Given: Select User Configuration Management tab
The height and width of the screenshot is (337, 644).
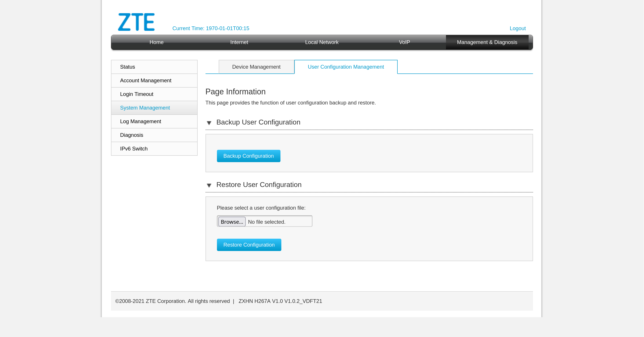Looking at the screenshot, I should coord(346,67).
